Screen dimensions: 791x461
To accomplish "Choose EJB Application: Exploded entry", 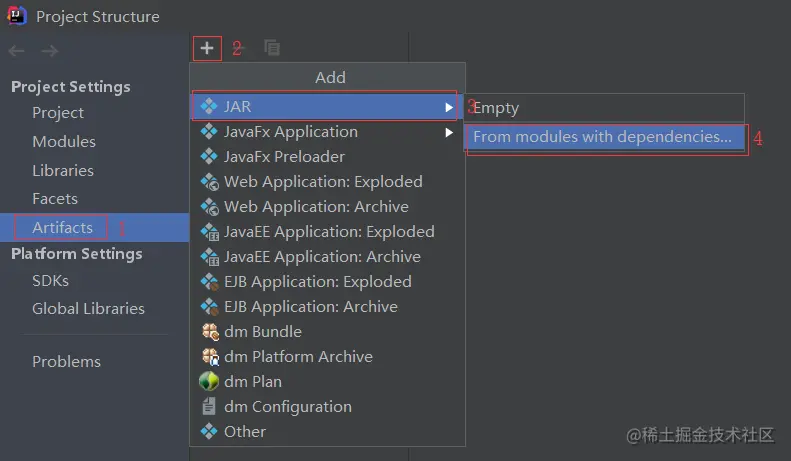I will tap(327, 281).
